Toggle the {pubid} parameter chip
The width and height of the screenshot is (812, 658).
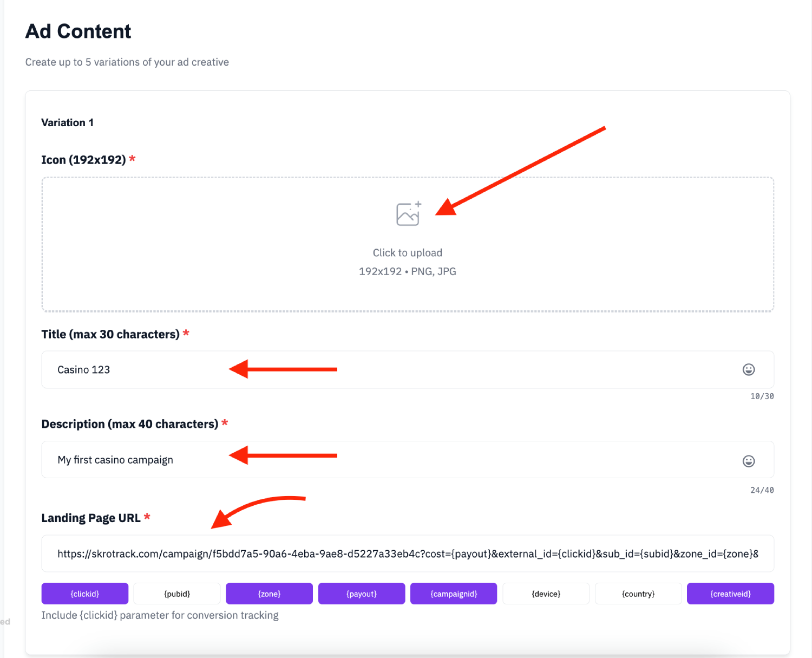[177, 594]
